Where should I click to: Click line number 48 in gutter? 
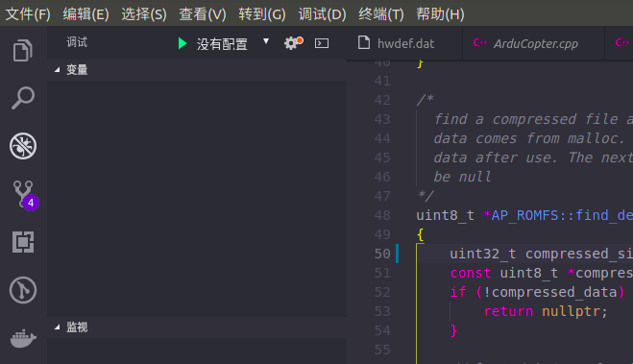[382, 215]
